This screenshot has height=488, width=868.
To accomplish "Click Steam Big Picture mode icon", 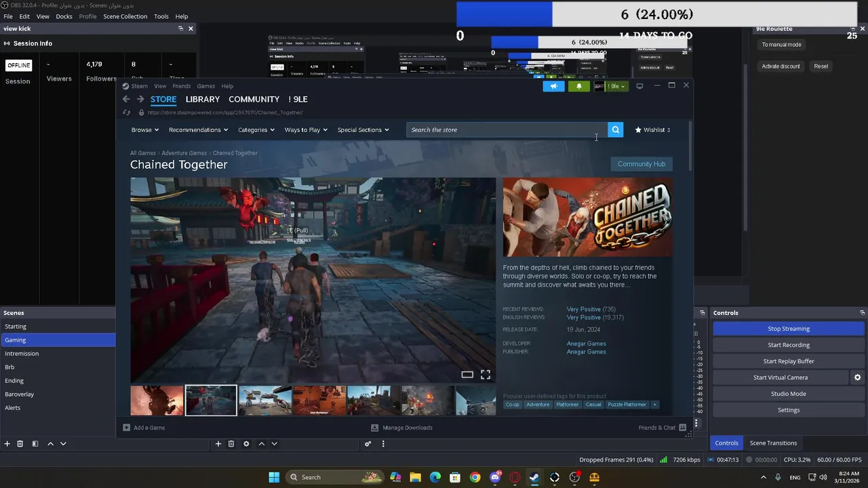I will tap(639, 86).
